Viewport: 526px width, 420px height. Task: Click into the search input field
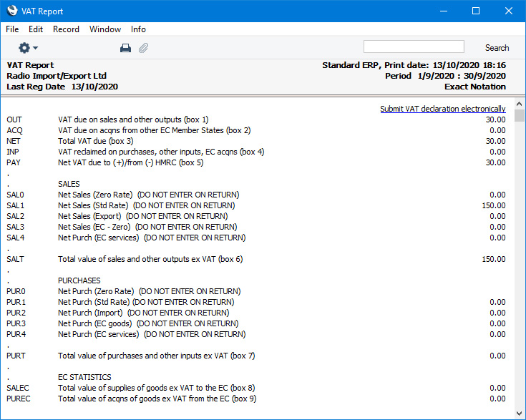(414, 47)
